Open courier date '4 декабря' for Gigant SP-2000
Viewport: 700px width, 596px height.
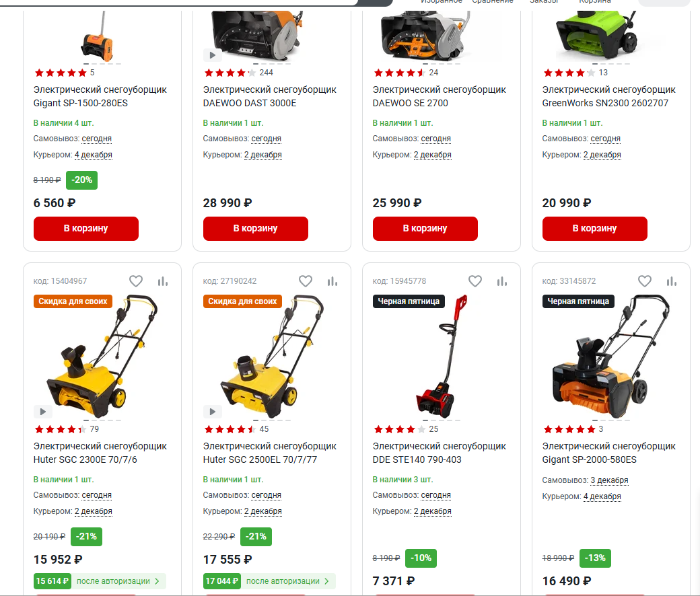[x=602, y=496]
